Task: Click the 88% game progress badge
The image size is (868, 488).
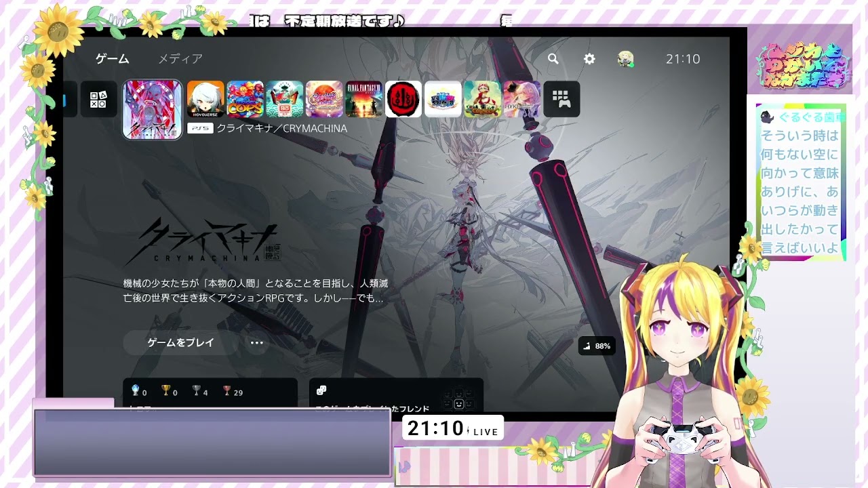Action: (x=597, y=346)
